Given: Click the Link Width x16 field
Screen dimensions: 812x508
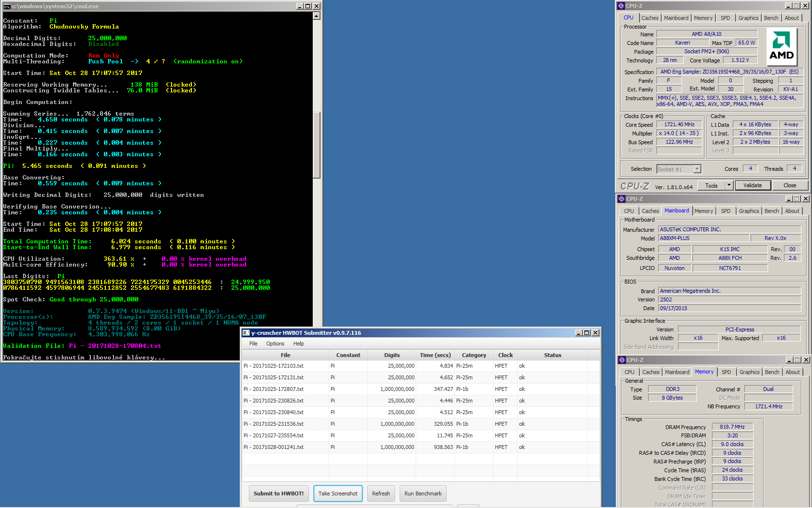Looking at the screenshot, I should (x=698, y=338).
